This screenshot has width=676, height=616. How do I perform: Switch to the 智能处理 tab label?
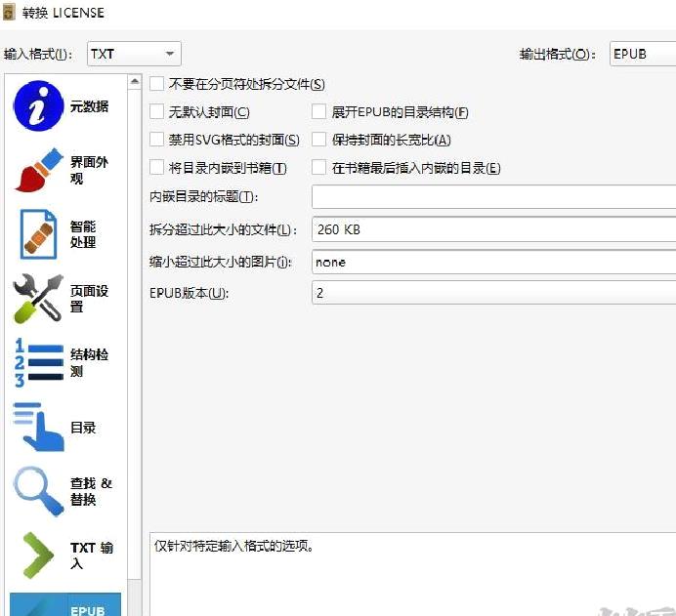[x=83, y=234]
